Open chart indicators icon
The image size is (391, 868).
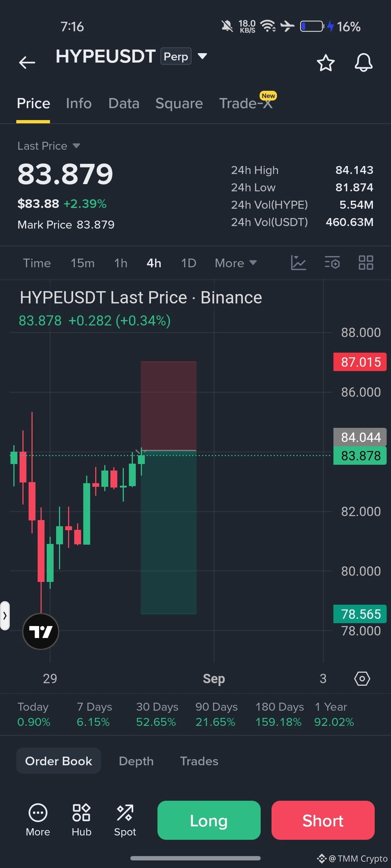tap(298, 263)
